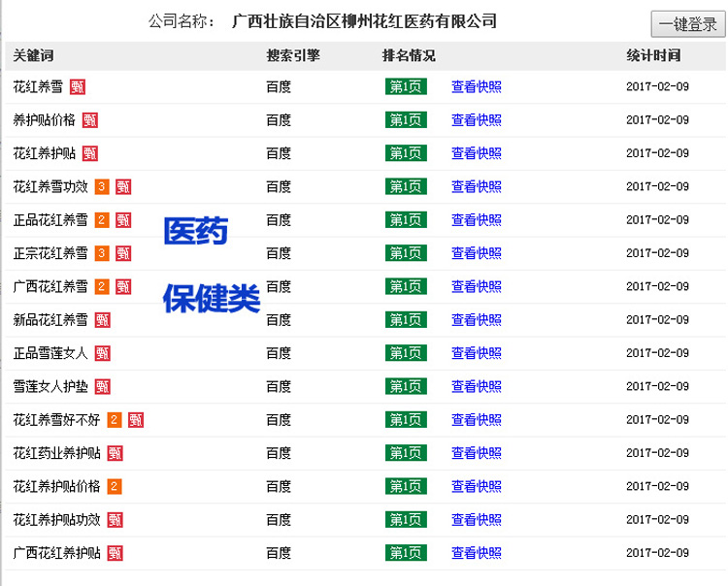Click the 排名情况 column header

coord(409,55)
